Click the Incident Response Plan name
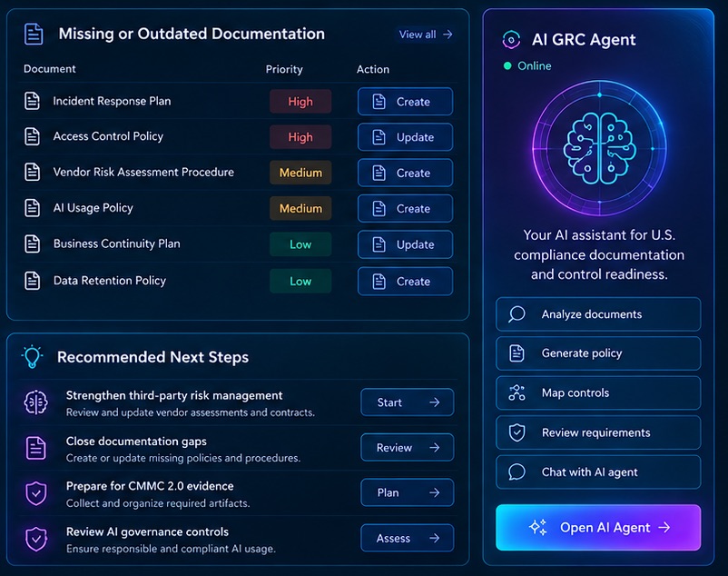Viewport: 728px width, 576px height. [112, 101]
